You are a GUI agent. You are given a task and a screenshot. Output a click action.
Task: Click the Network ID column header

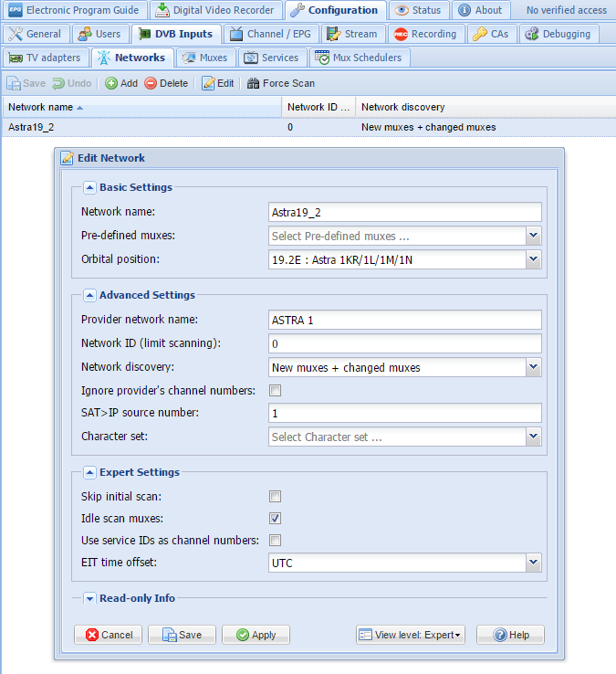[318, 107]
